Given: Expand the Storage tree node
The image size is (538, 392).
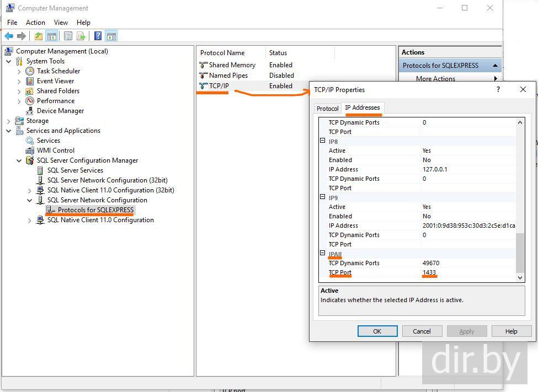Looking at the screenshot, I should coord(9,121).
